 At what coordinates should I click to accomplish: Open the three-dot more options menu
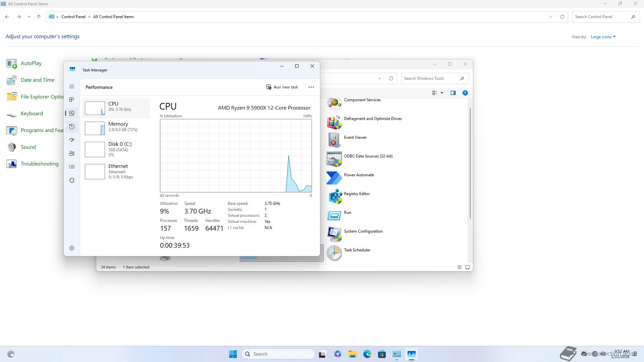[x=311, y=87]
